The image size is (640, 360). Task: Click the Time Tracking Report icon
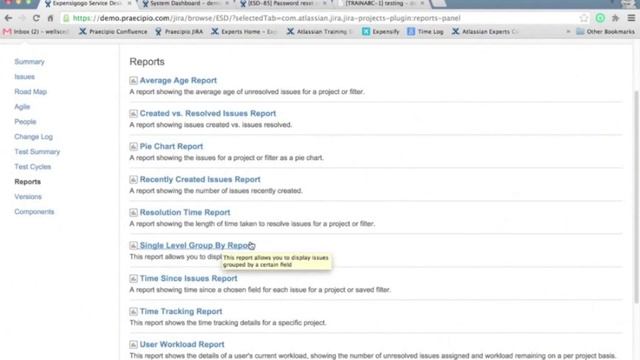[133, 311]
